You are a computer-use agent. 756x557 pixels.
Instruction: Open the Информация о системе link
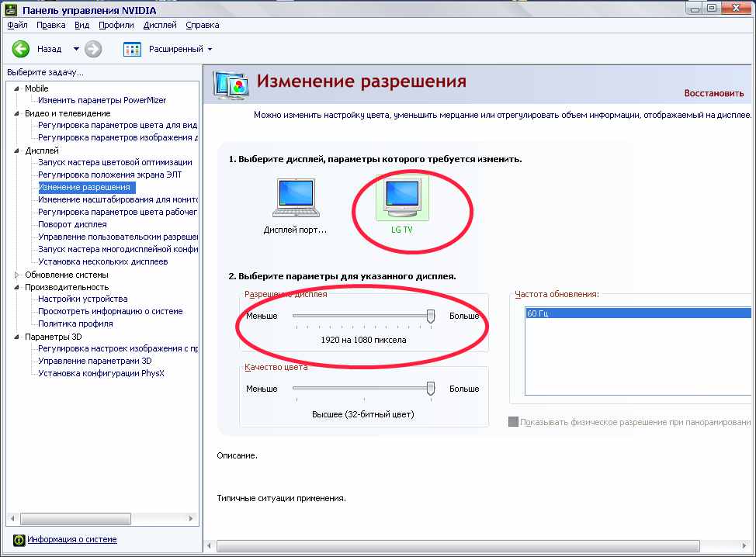[x=72, y=540]
